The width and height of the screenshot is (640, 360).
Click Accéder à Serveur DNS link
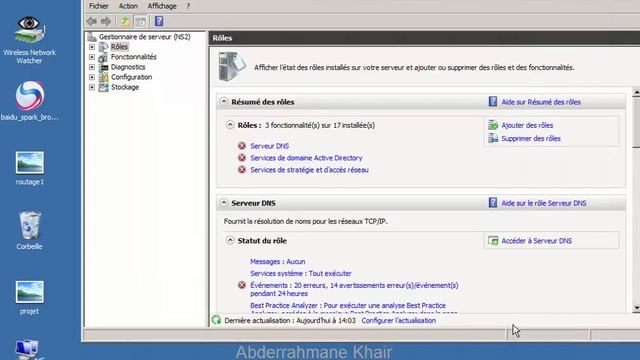click(x=536, y=241)
